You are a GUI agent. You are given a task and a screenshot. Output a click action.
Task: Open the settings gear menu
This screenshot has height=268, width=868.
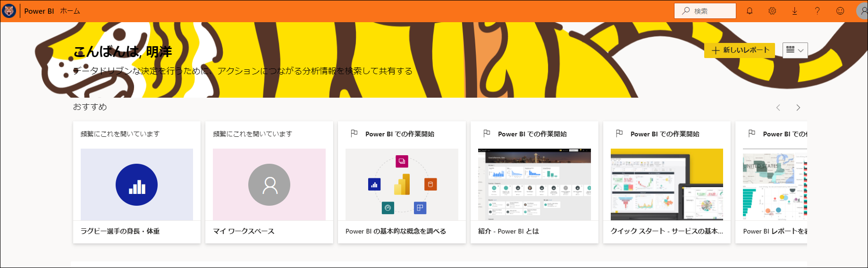coord(772,11)
